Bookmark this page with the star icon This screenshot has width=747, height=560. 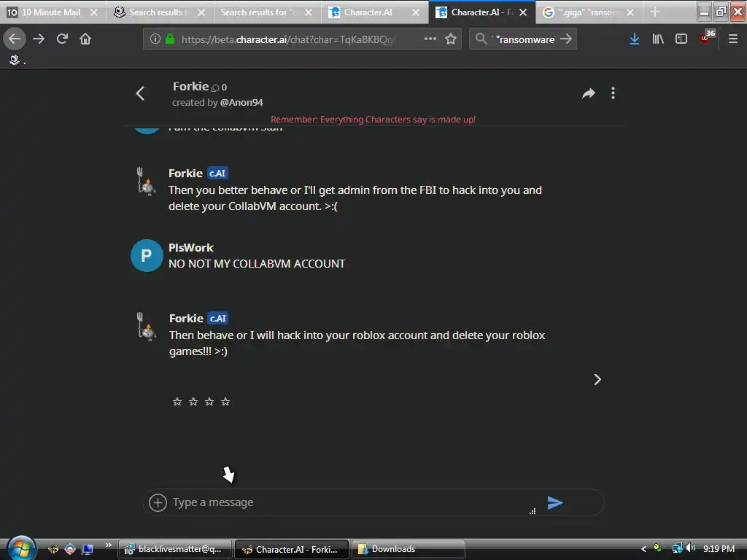(451, 39)
